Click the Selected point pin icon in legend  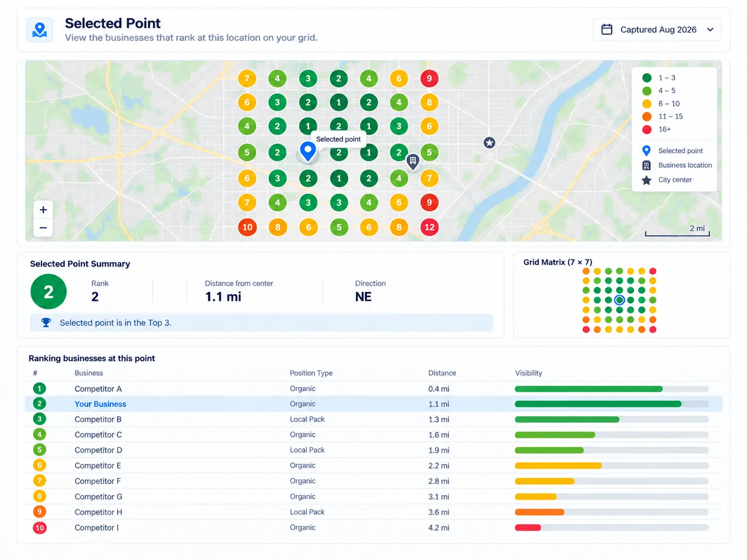pos(646,151)
